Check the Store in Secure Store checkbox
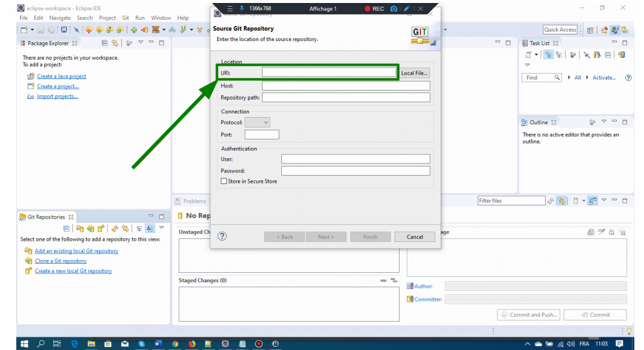Viewport: 644px width, 350px height. (x=224, y=181)
